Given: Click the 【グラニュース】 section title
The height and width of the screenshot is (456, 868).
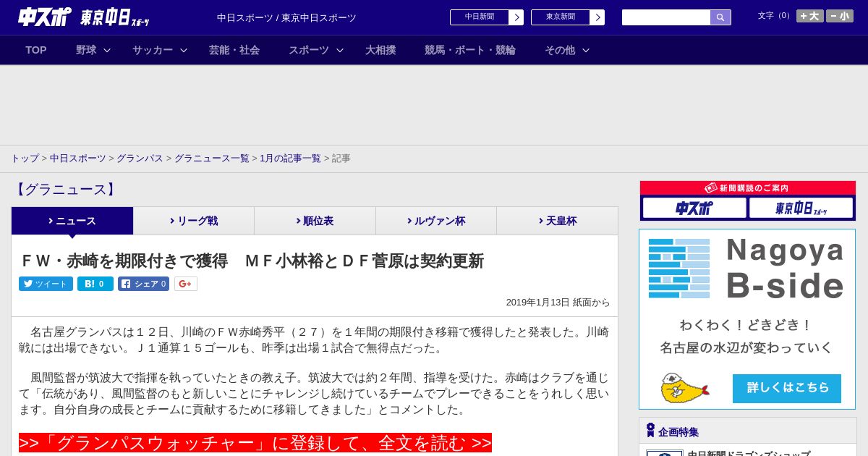Looking at the screenshot, I should 64,190.
